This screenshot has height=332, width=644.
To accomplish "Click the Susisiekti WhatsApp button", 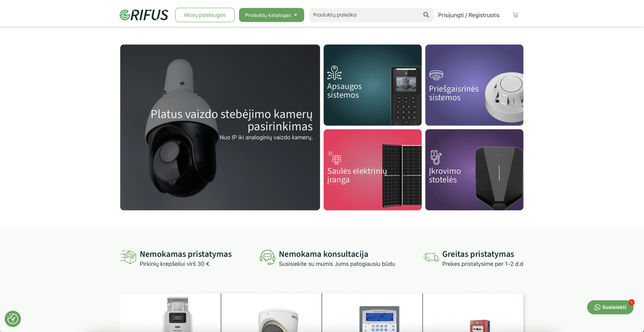I will [x=610, y=307].
